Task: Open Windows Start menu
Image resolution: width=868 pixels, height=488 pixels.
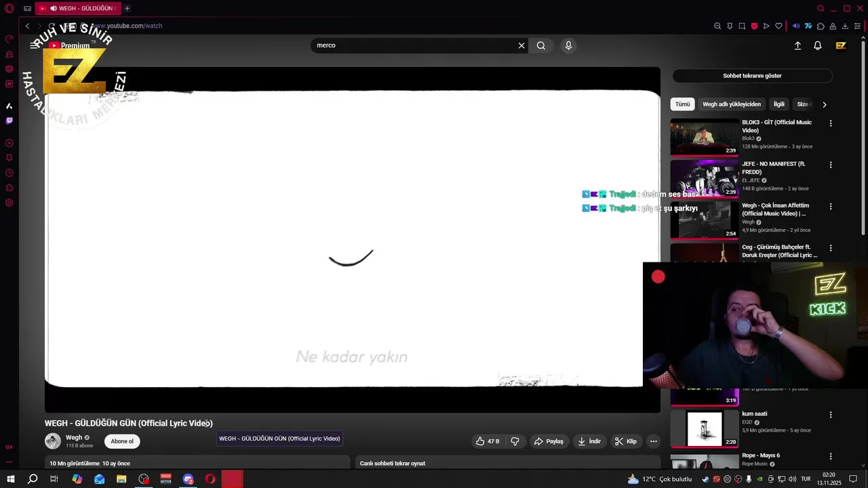Action: tap(11, 479)
